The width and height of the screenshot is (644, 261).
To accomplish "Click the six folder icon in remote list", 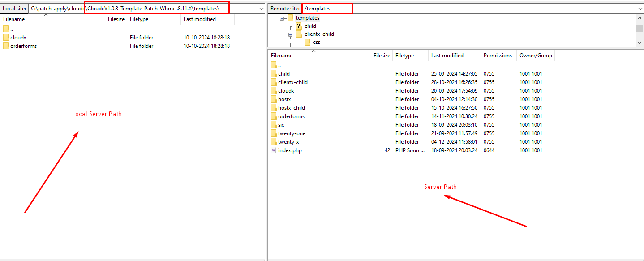I will point(274,125).
